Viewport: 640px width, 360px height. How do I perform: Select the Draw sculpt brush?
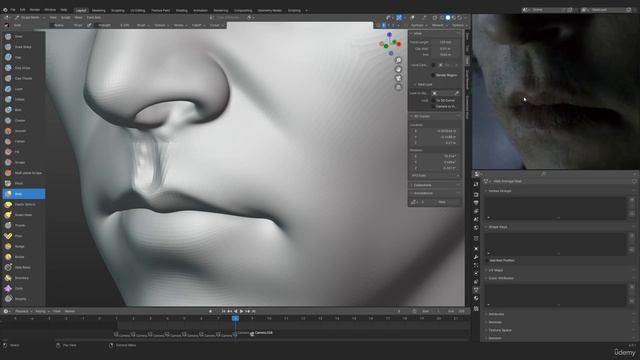[x=24, y=36]
